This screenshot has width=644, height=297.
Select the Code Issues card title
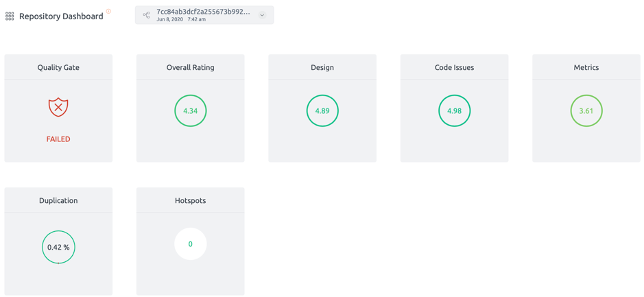(x=454, y=67)
